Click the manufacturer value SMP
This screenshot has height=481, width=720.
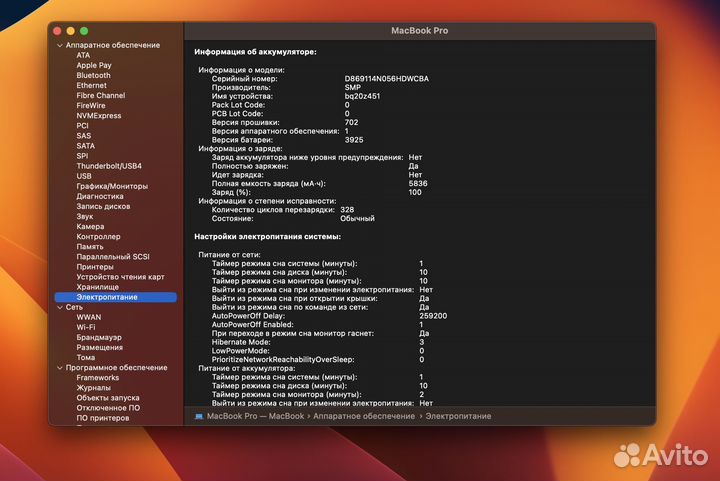(353, 88)
